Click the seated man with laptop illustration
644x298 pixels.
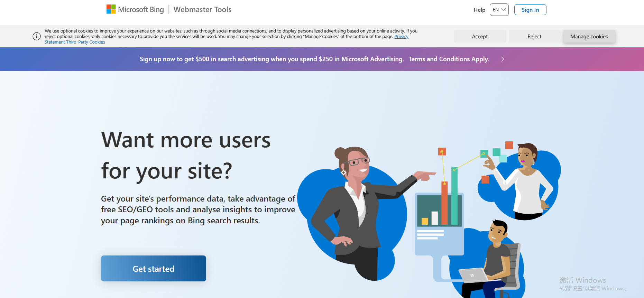pyautogui.click(x=489, y=259)
